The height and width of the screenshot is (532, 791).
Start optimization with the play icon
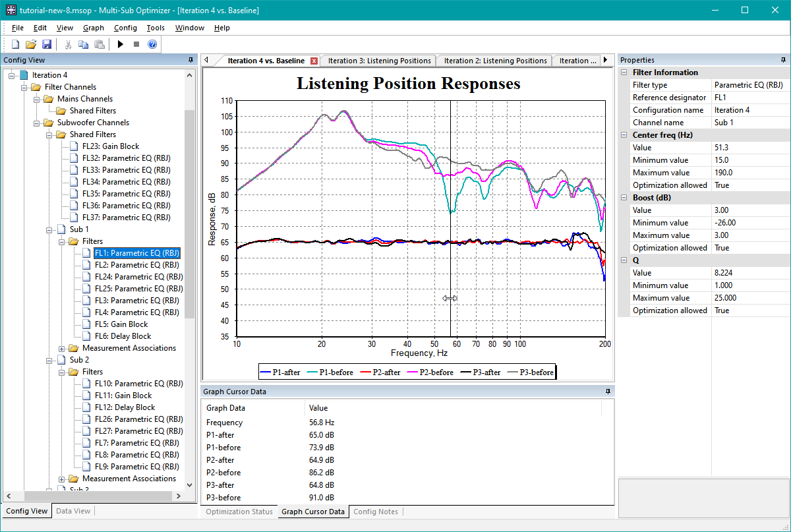[x=120, y=44]
